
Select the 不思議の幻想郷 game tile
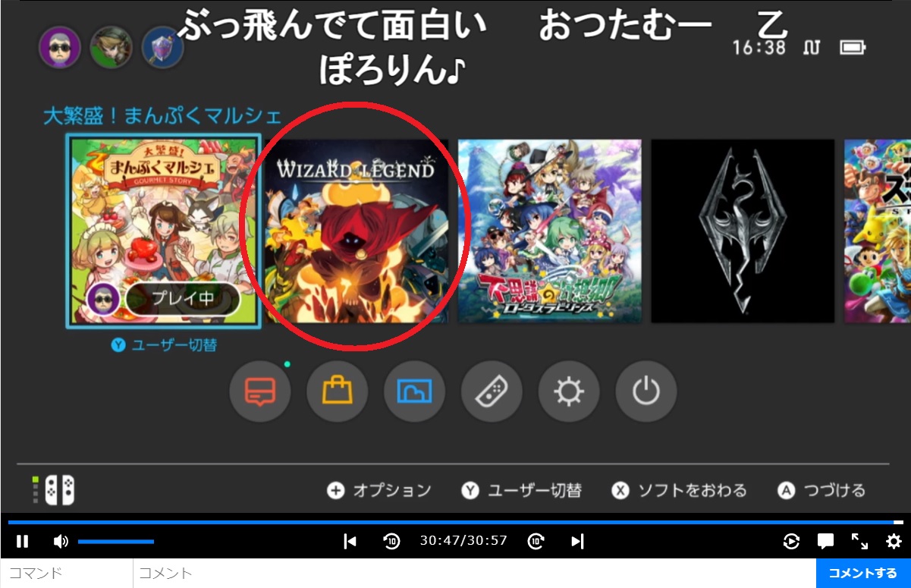[x=550, y=231]
